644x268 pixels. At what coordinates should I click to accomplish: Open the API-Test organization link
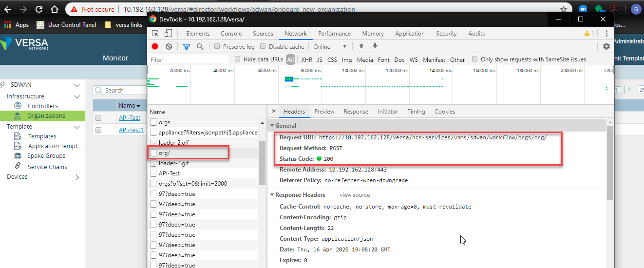[130, 118]
